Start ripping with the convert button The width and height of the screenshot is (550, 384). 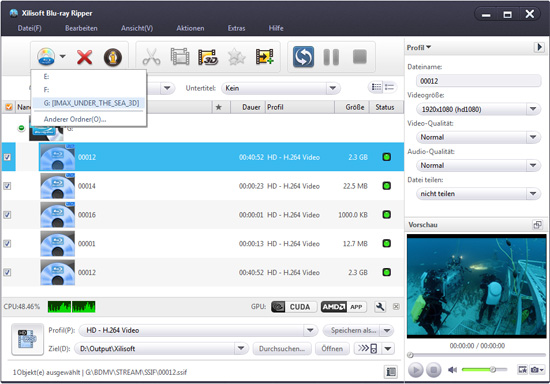pos(303,56)
